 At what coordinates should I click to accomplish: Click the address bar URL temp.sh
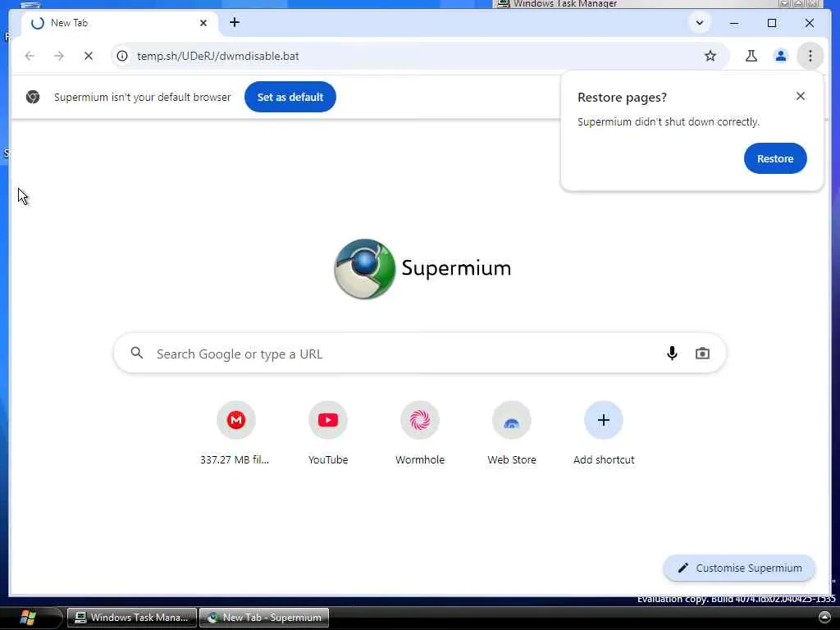217,56
